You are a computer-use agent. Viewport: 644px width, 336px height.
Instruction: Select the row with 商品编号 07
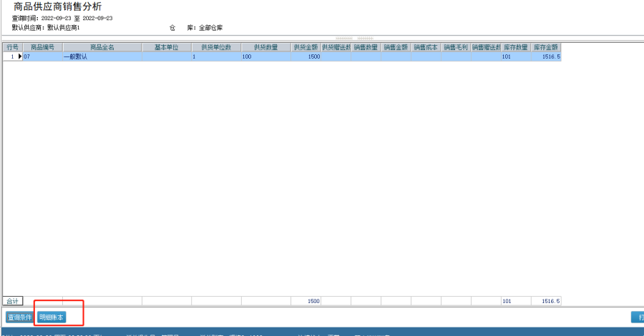43,56
